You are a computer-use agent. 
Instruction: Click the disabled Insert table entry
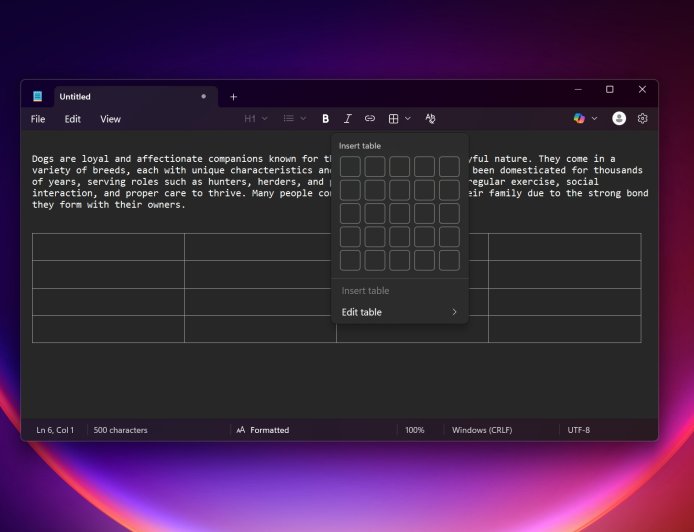click(x=400, y=291)
